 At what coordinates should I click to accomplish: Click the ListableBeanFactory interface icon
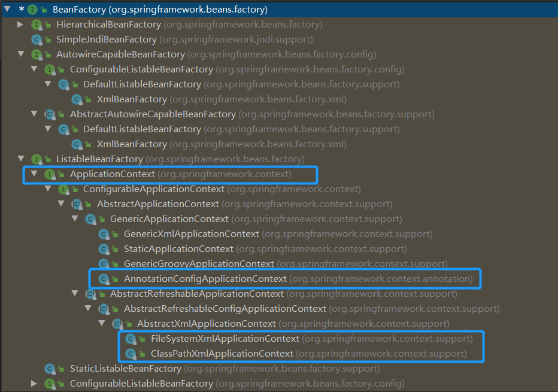pyautogui.click(x=37, y=159)
